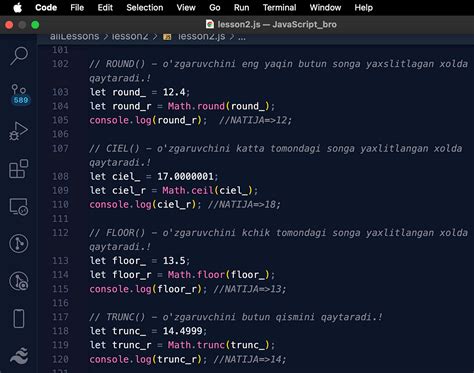The height and width of the screenshot is (373, 474).
Task: Click the //NATIJA=>14 comment
Action: click(250, 359)
